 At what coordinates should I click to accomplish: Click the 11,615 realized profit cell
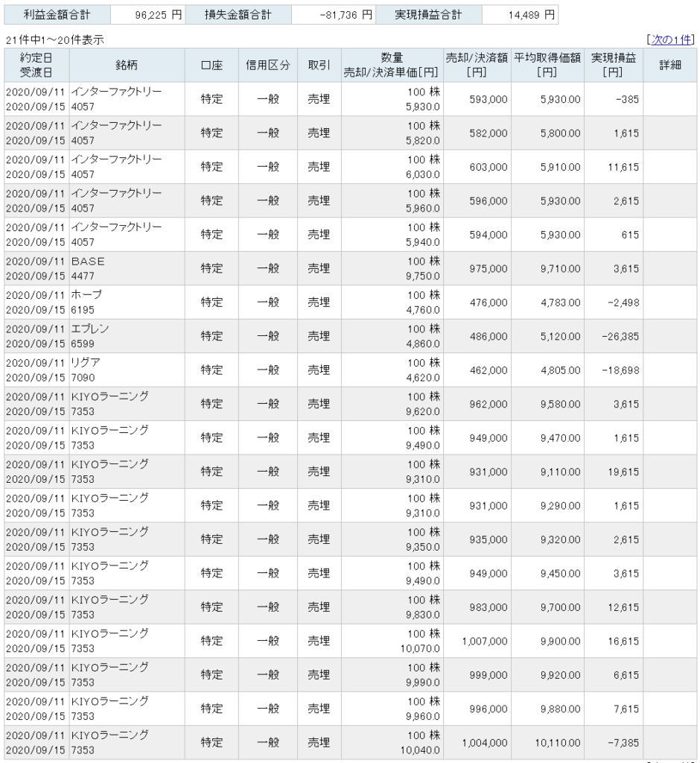pyautogui.click(x=614, y=167)
